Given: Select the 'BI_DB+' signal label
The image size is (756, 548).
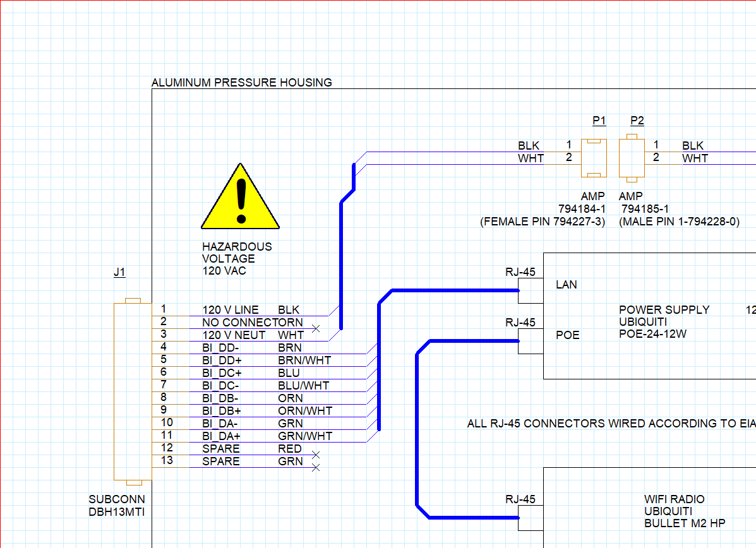Looking at the screenshot, I should pos(221,410).
